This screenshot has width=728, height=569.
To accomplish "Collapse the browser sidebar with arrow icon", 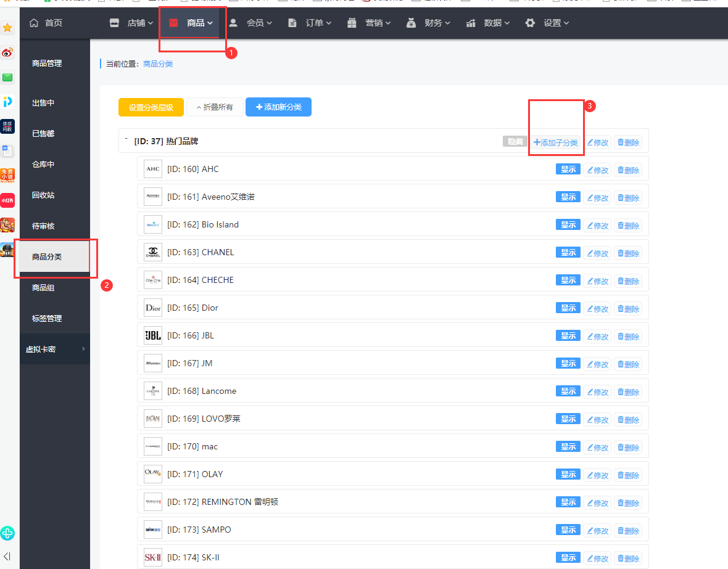I will click(7, 556).
